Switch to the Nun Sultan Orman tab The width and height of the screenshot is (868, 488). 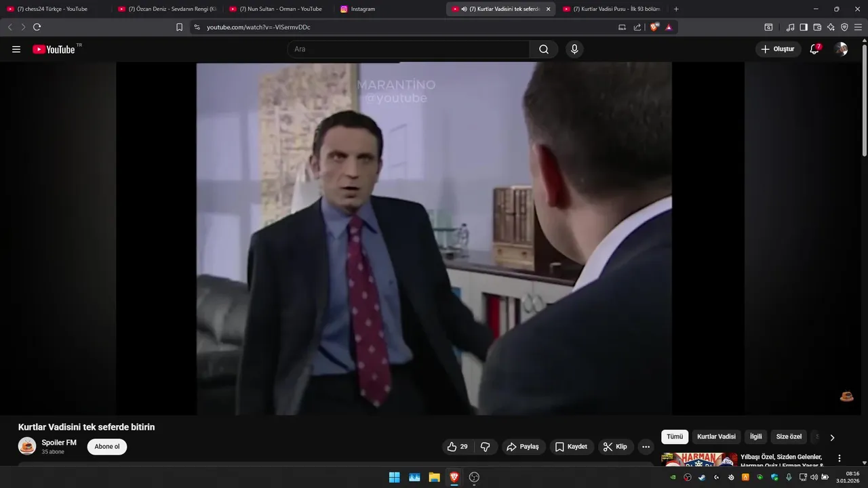278,9
